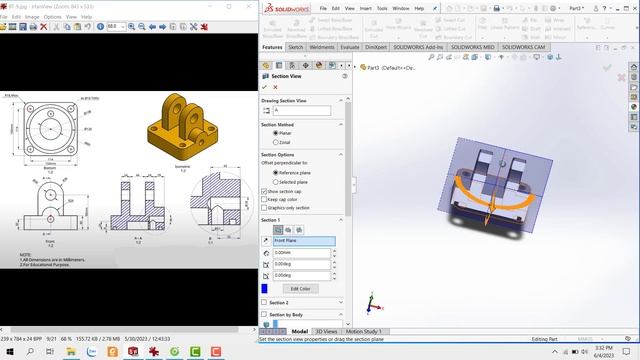Cancel section view with red X
Image resolution: width=640 pixels, height=360 pixels.
tap(275, 87)
